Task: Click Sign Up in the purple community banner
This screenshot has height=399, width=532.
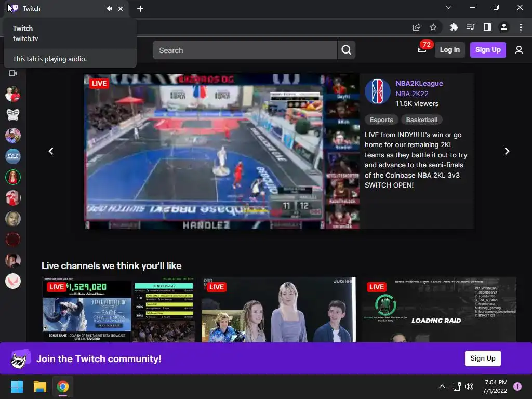Action: tap(483, 358)
